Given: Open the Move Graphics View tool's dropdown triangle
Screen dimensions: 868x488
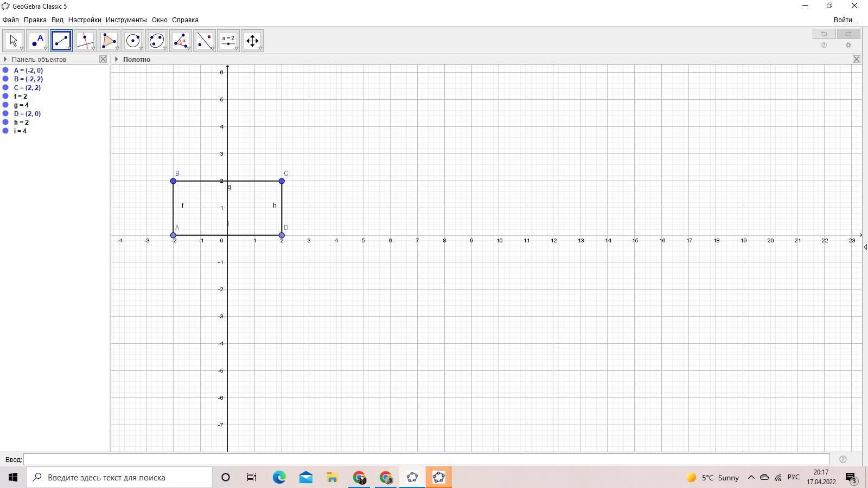Looking at the screenshot, I should point(260,49).
